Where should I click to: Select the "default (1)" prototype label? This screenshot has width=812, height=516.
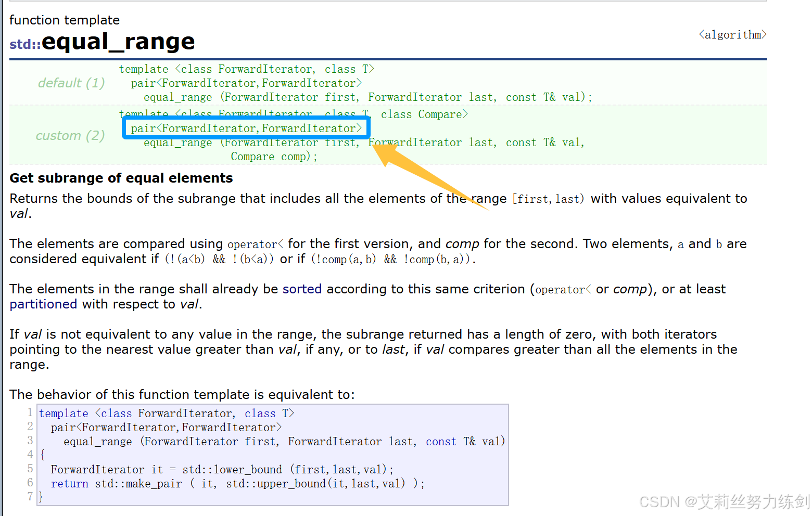(71, 83)
